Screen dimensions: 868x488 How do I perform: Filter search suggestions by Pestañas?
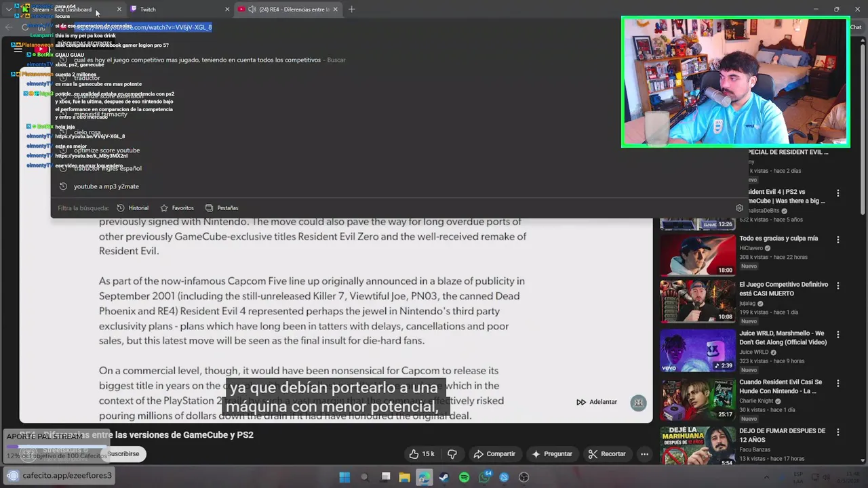222,208
